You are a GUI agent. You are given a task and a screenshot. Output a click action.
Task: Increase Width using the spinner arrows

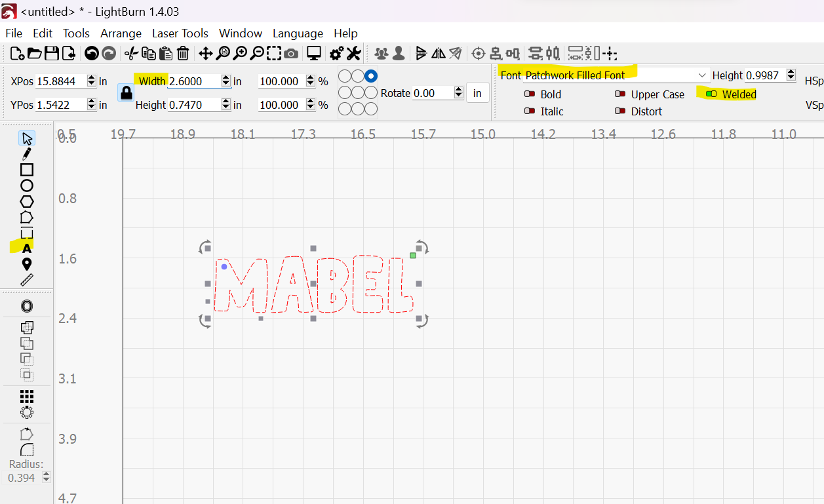coord(226,78)
